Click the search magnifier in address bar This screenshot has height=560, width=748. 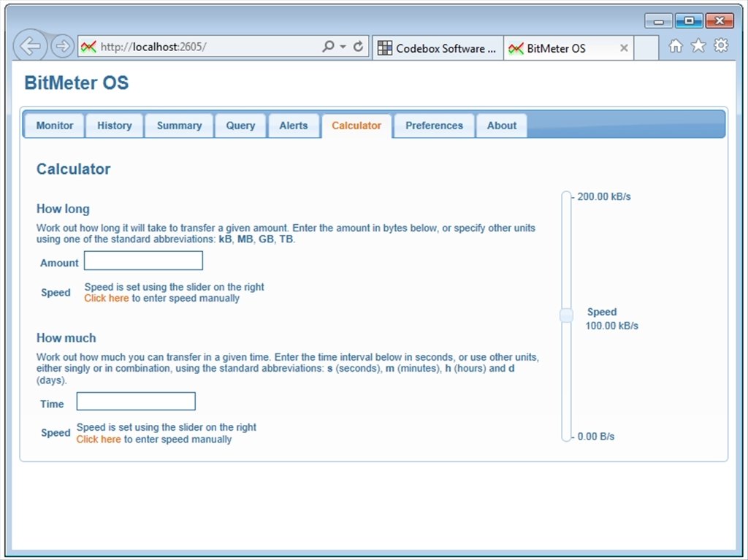coord(328,46)
